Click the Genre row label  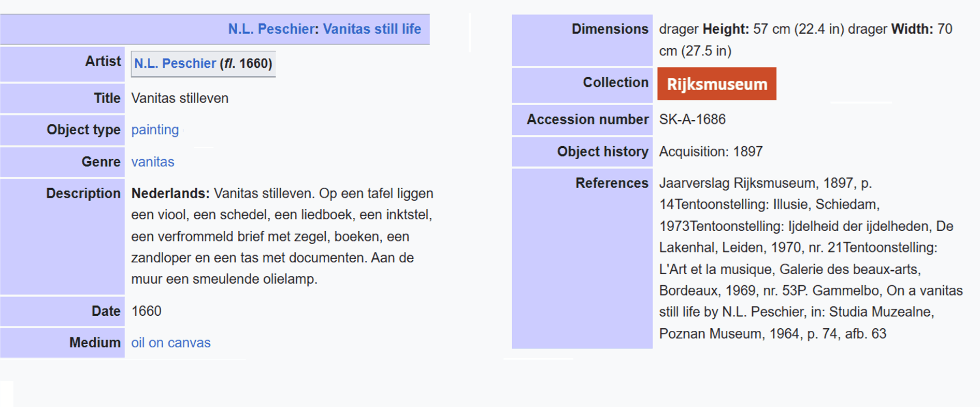click(101, 162)
